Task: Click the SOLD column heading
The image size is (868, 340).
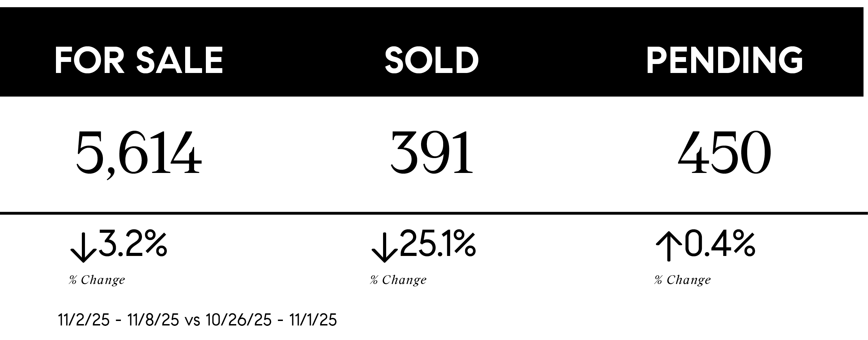Action: tap(431, 60)
